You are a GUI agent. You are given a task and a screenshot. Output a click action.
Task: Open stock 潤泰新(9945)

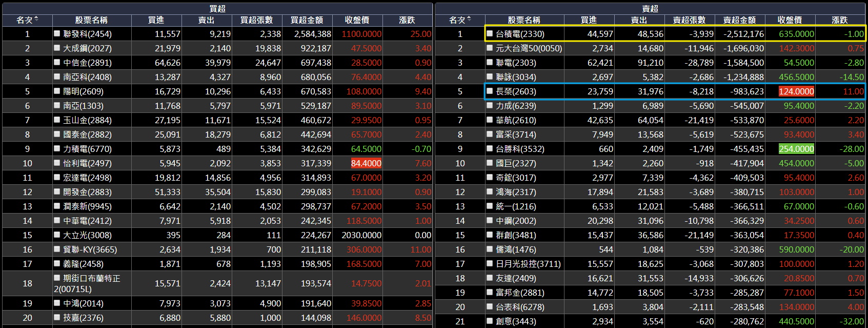tap(87, 206)
